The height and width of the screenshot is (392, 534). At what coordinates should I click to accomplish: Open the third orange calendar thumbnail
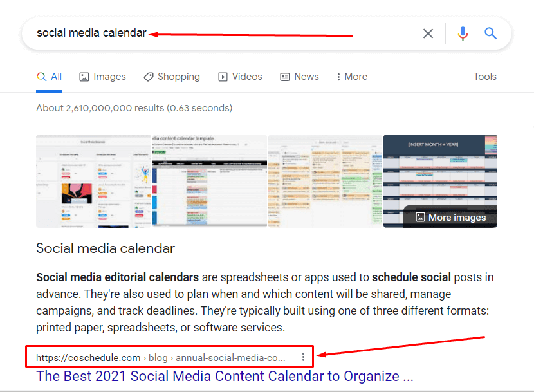325,181
